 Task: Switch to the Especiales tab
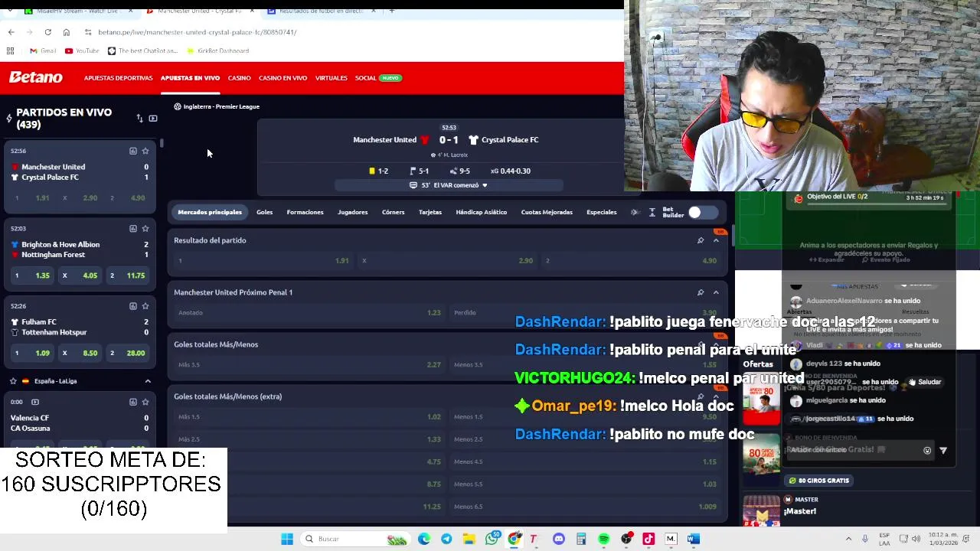point(601,212)
